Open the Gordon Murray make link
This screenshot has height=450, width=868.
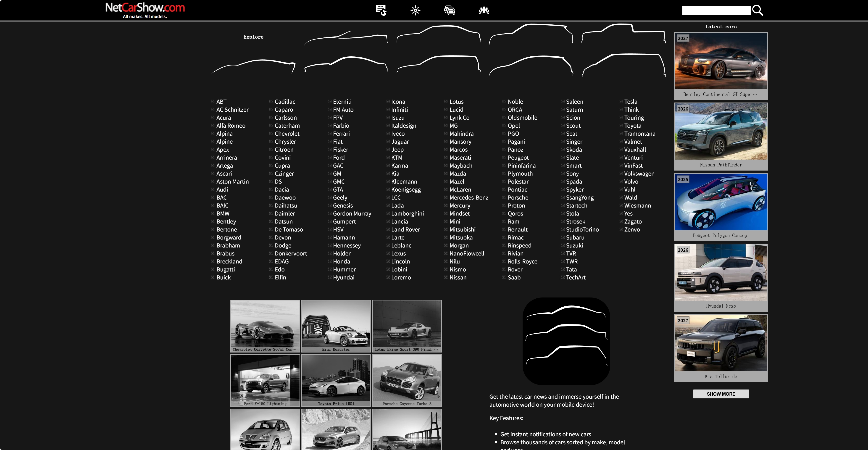pyautogui.click(x=352, y=214)
